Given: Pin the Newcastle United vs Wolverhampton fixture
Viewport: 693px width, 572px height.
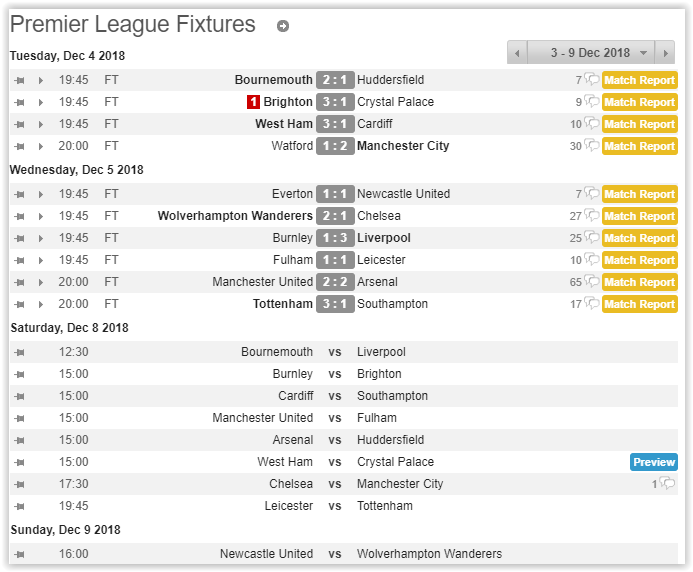Looking at the screenshot, I should pyautogui.click(x=19, y=554).
